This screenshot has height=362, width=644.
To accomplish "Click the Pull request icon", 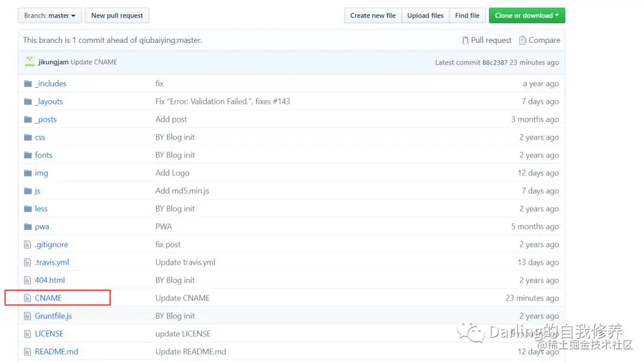I will [x=465, y=41].
